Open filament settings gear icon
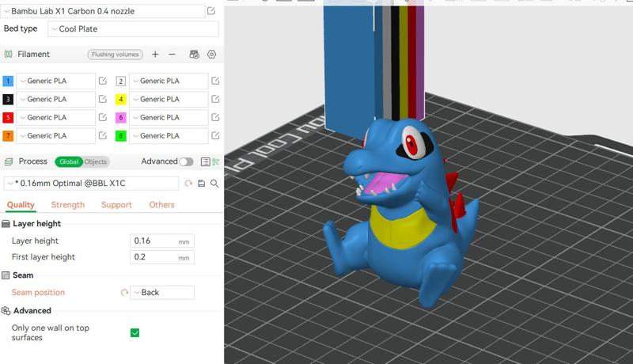The height and width of the screenshot is (364, 633). click(x=211, y=54)
